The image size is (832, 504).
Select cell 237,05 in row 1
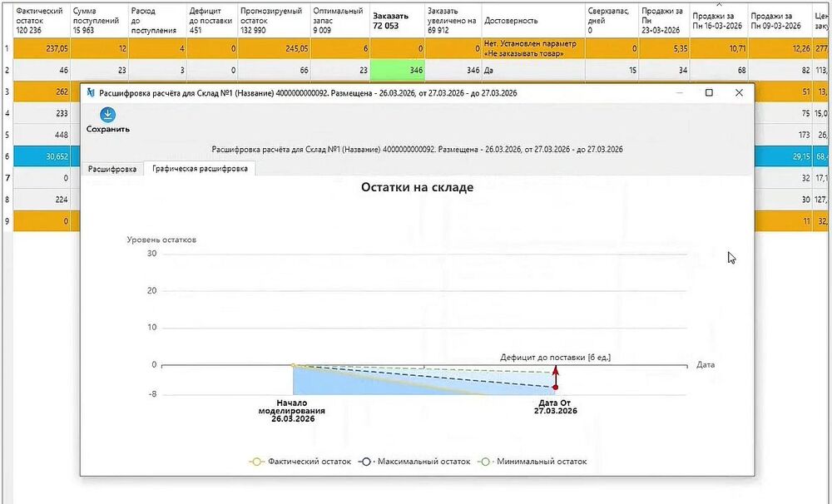[42, 49]
